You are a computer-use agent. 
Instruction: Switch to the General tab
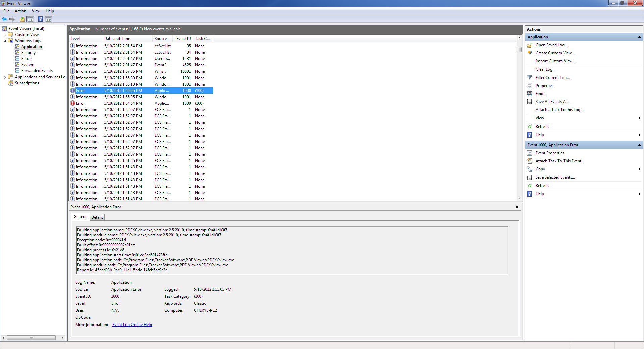[80, 217]
